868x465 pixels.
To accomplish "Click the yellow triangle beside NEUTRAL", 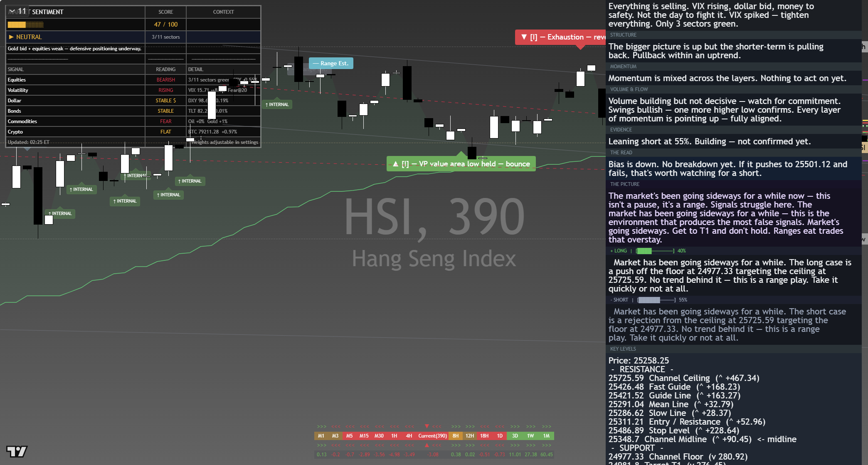I will click(x=11, y=37).
